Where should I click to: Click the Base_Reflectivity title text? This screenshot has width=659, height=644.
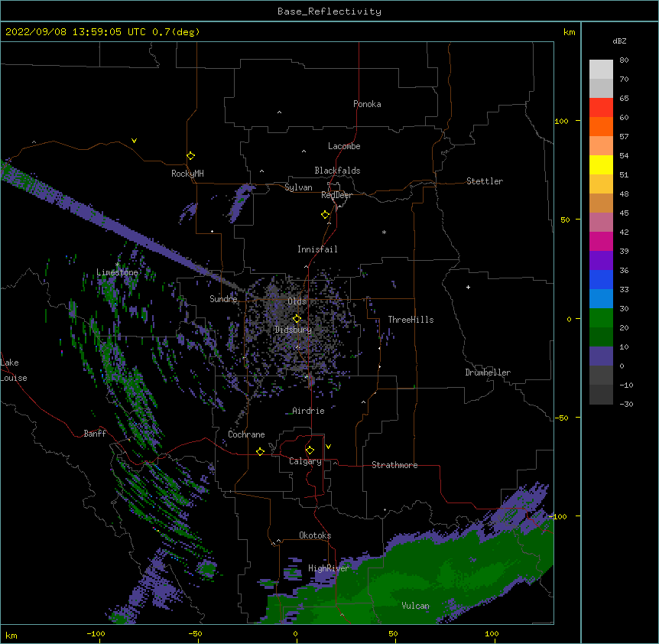pyautogui.click(x=329, y=11)
